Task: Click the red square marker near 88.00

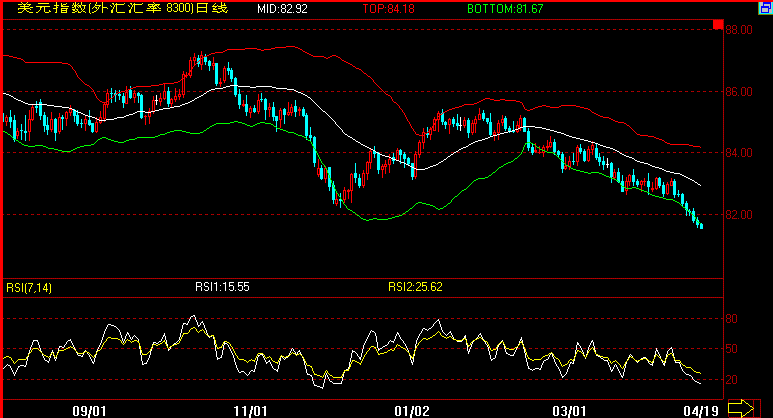Action: pyautogui.click(x=718, y=25)
